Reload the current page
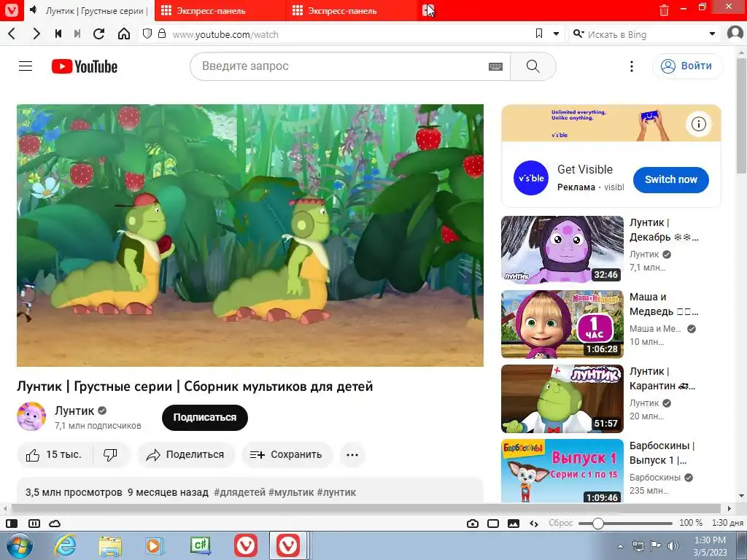 (99, 34)
